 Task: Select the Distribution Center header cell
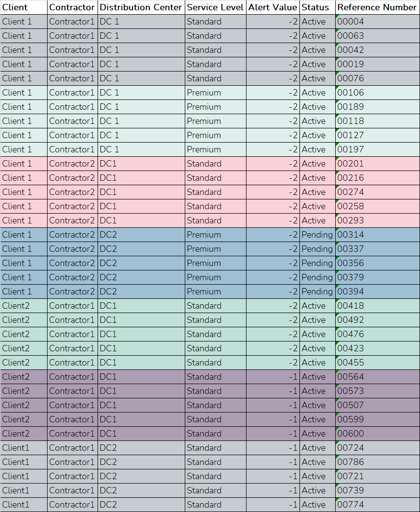(x=141, y=7)
